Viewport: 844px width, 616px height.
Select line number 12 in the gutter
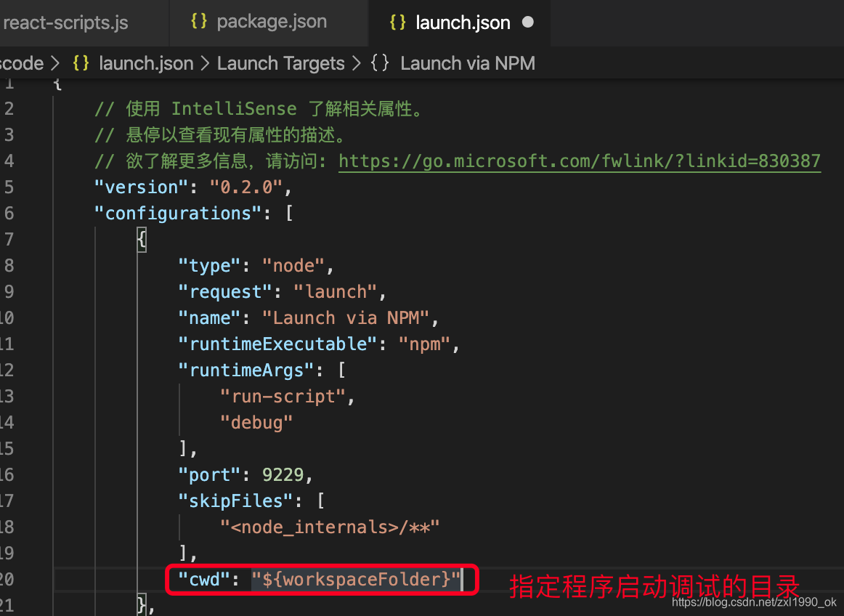(10, 370)
